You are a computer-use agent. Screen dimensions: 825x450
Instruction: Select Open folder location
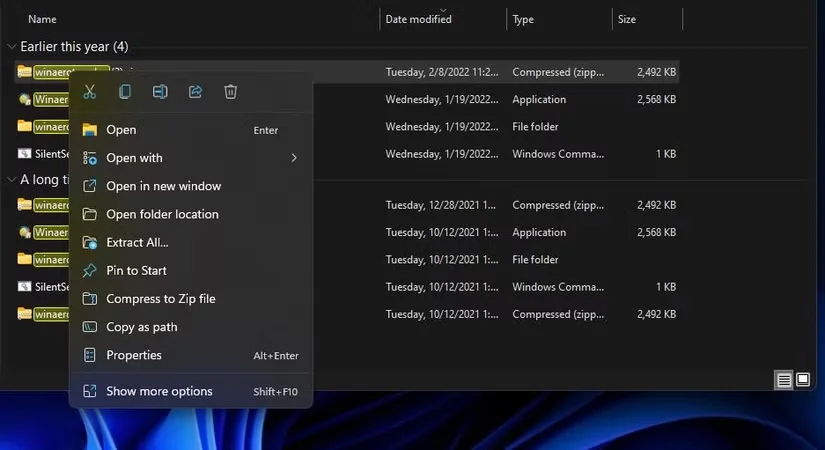pos(162,214)
